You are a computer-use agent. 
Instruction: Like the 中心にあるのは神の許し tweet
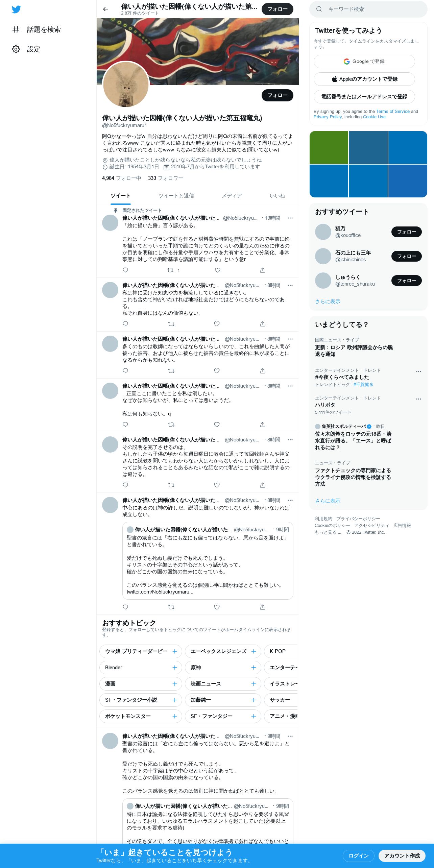coord(217,607)
